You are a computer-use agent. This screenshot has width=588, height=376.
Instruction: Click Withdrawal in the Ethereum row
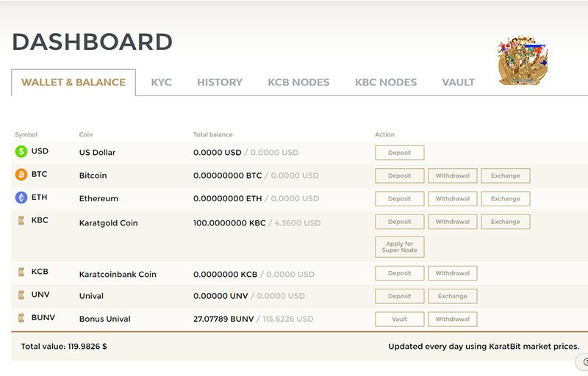[x=453, y=199]
